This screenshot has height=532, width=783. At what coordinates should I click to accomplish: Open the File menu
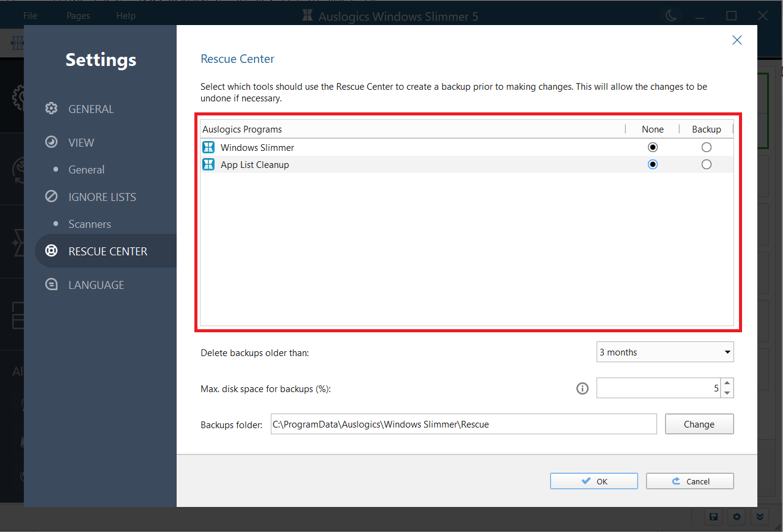[29, 15]
